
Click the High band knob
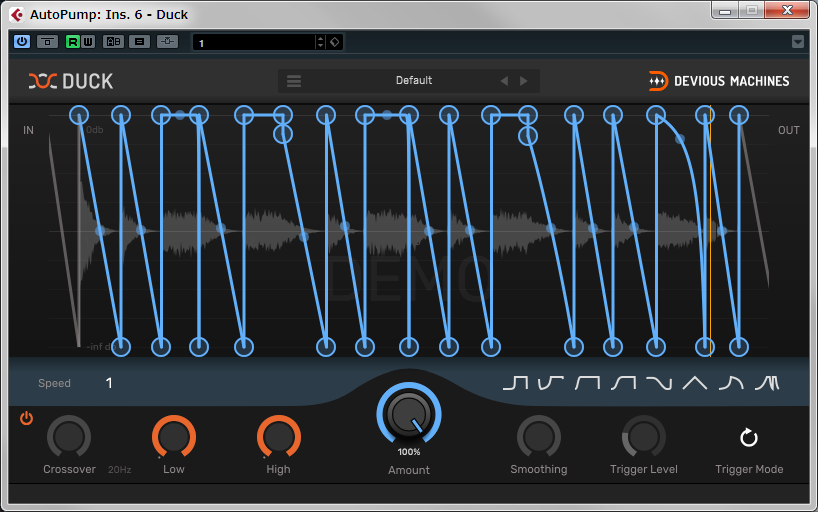[x=279, y=437]
